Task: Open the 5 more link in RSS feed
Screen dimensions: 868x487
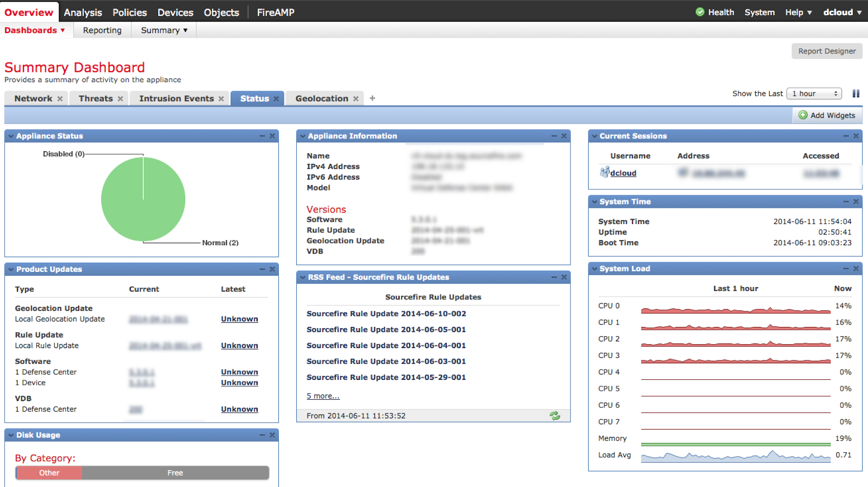Action: (x=323, y=396)
